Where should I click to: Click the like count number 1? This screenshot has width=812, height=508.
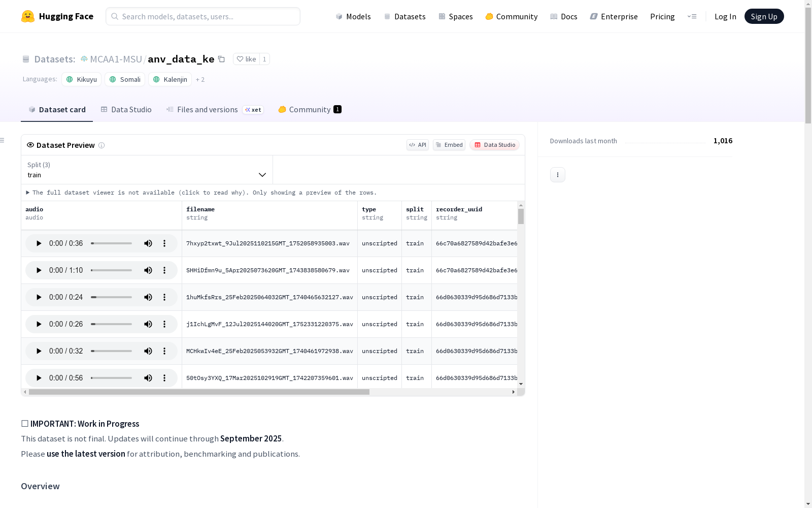coord(264,59)
